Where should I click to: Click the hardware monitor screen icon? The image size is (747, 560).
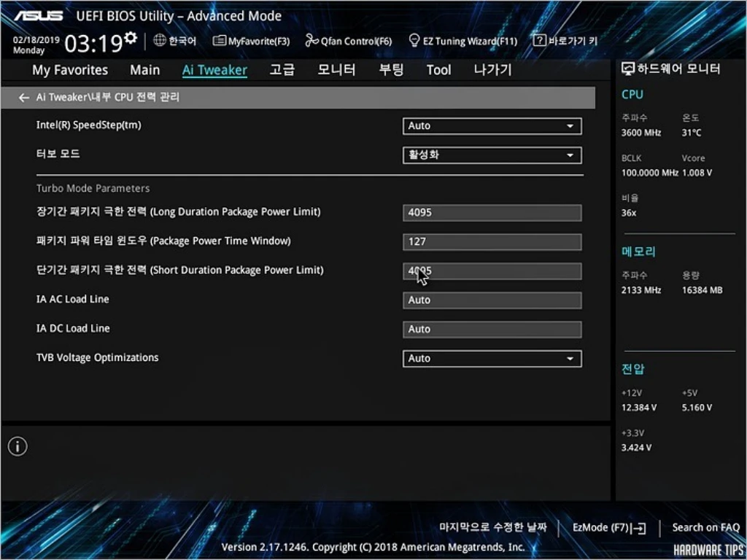coord(628,69)
